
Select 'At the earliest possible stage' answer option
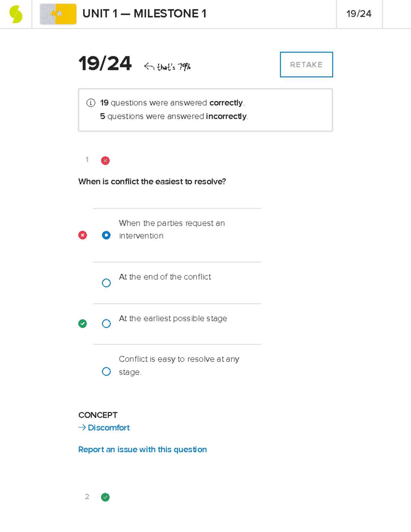(107, 323)
